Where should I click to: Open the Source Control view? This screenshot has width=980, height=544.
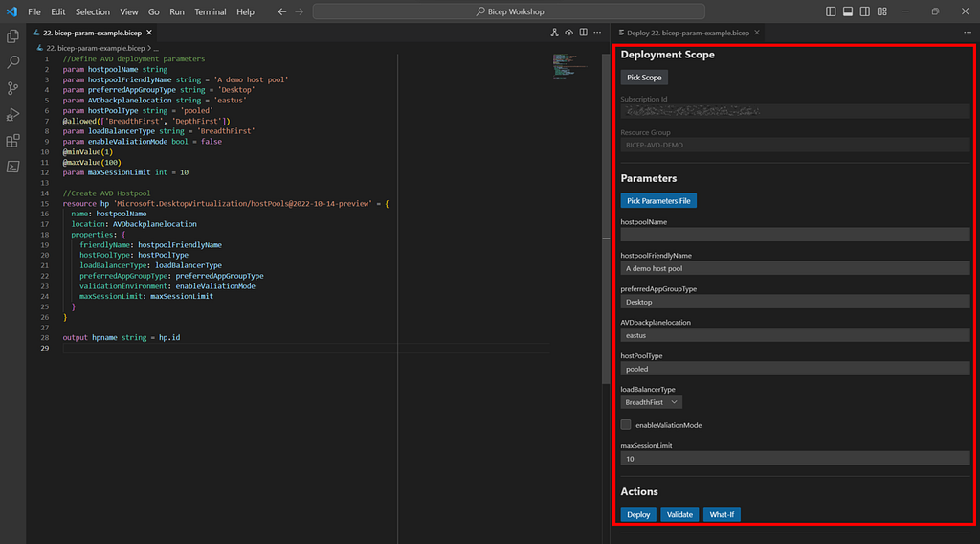(x=12, y=88)
